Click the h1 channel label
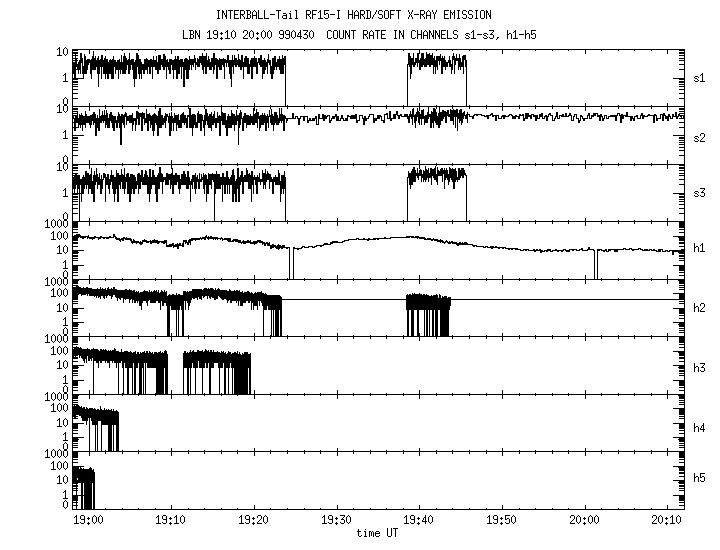This screenshot has height=550, width=720. 700,248
